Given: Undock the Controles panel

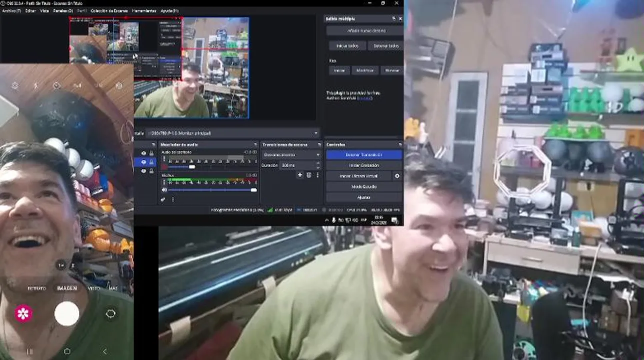Looking at the screenshot, I should pos(399,144).
